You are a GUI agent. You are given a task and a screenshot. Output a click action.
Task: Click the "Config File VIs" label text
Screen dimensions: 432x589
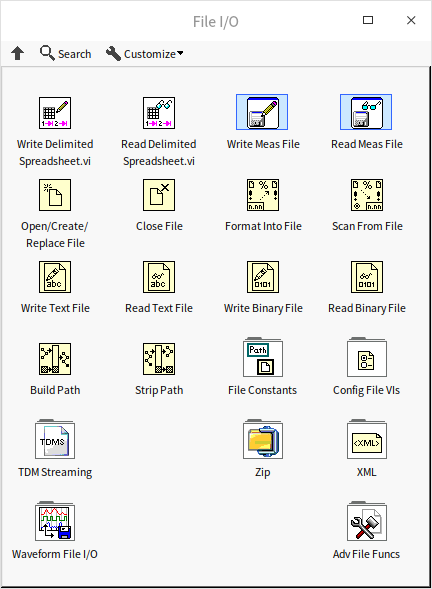(x=366, y=390)
